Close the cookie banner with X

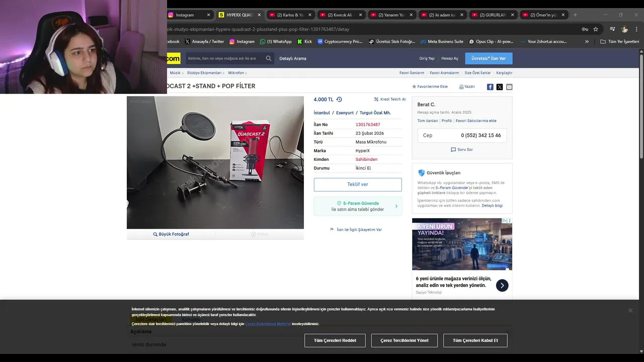(x=630, y=310)
